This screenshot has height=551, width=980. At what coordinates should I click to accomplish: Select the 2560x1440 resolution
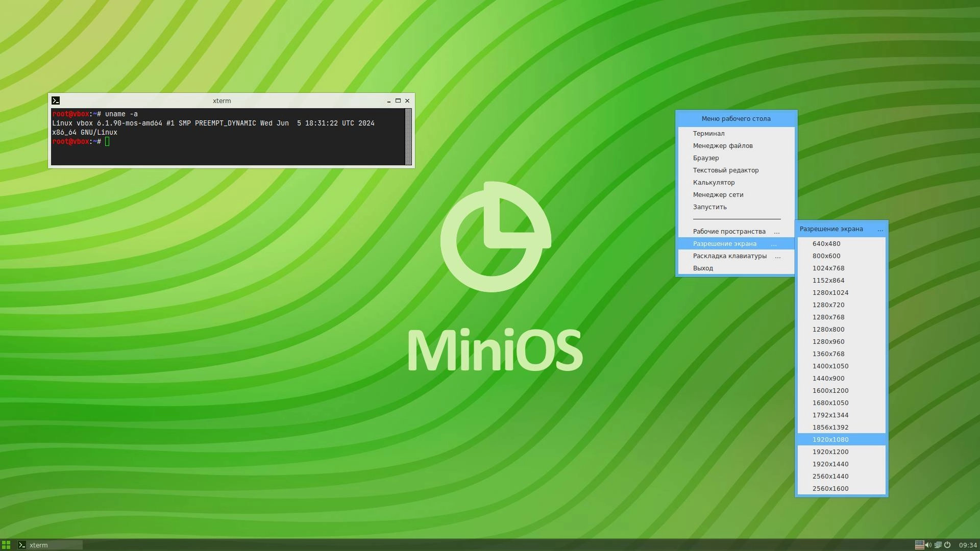[x=841, y=477]
